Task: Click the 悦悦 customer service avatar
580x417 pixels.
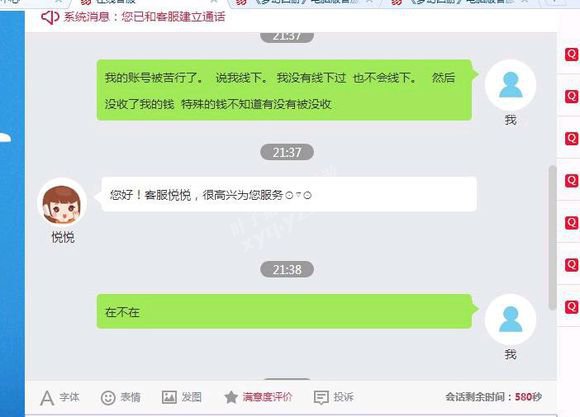Action: click(x=62, y=203)
